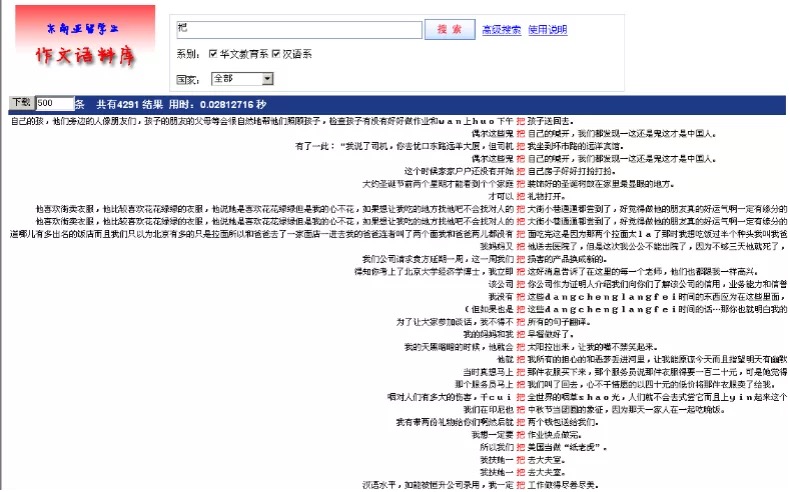
Task: Click the search box containing 把
Action: pos(298,29)
